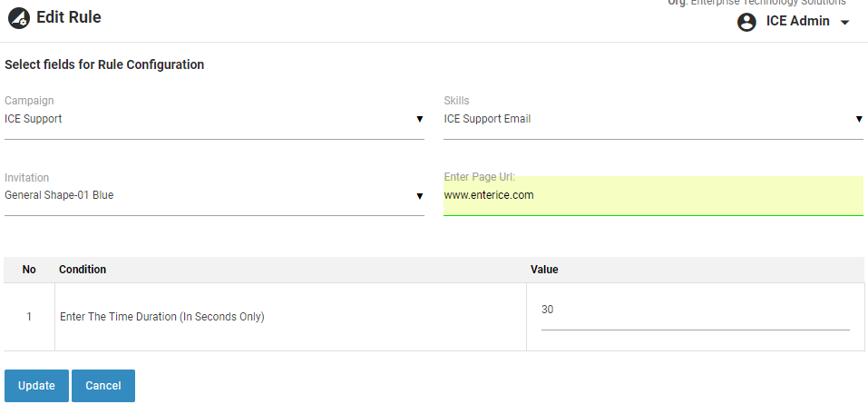Click the user avatar icon

(x=747, y=22)
